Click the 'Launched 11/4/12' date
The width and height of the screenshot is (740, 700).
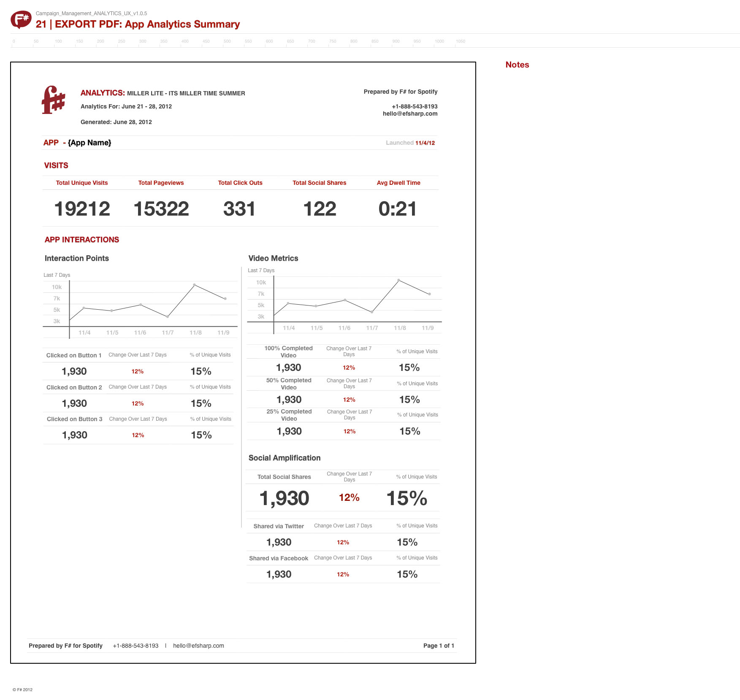pos(410,143)
